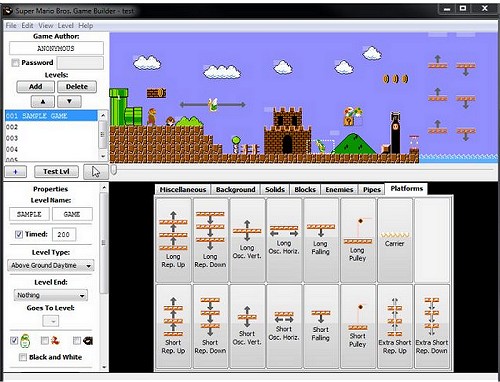The image size is (500, 382).
Task: Choose the Long Osc. Horiz. platform
Action: pyautogui.click(x=284, y=240)
